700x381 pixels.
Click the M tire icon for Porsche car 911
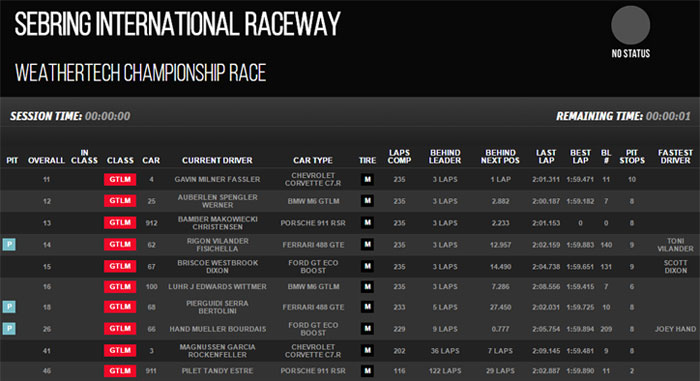coord(367,370)
